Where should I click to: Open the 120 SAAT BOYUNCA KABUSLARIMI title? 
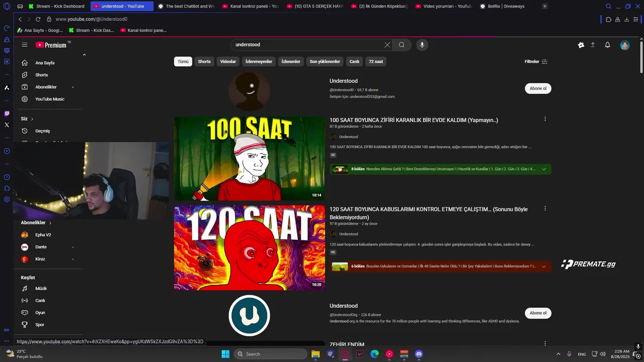coord(429,213)
